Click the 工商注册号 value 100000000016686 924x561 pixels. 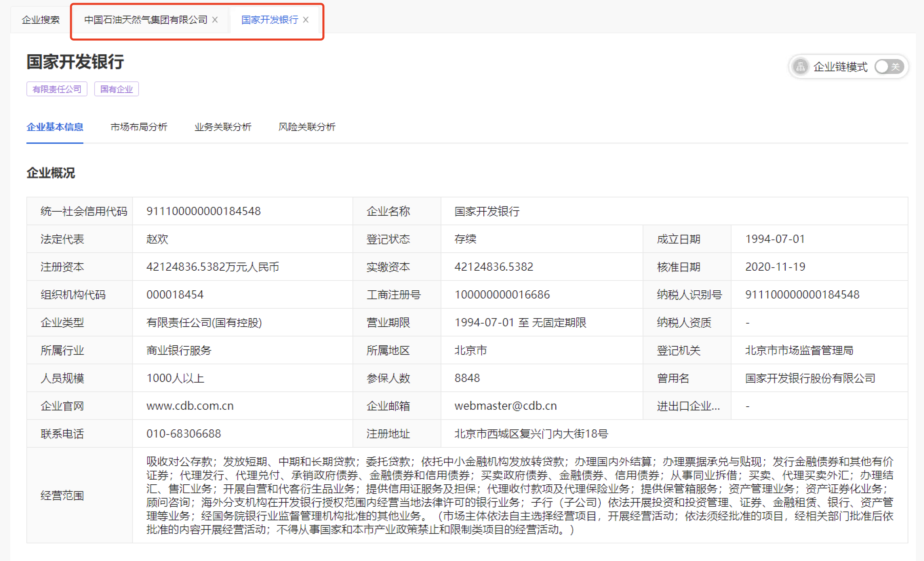tap(502, 294)
